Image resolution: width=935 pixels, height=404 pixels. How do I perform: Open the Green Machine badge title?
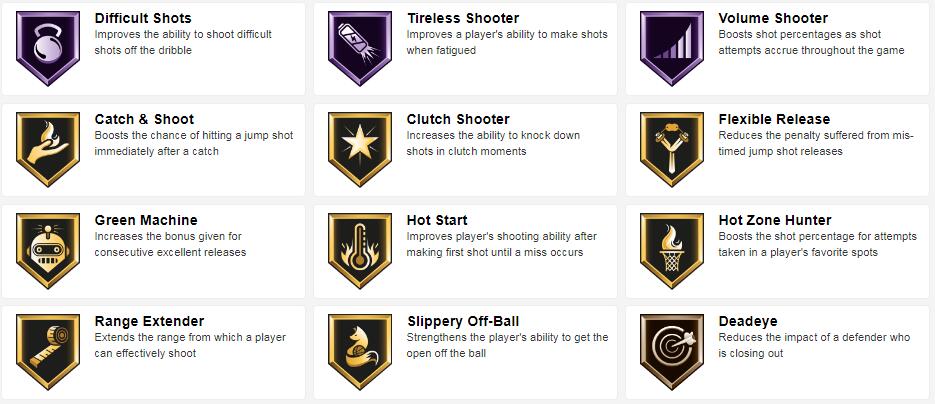point(146,221)
